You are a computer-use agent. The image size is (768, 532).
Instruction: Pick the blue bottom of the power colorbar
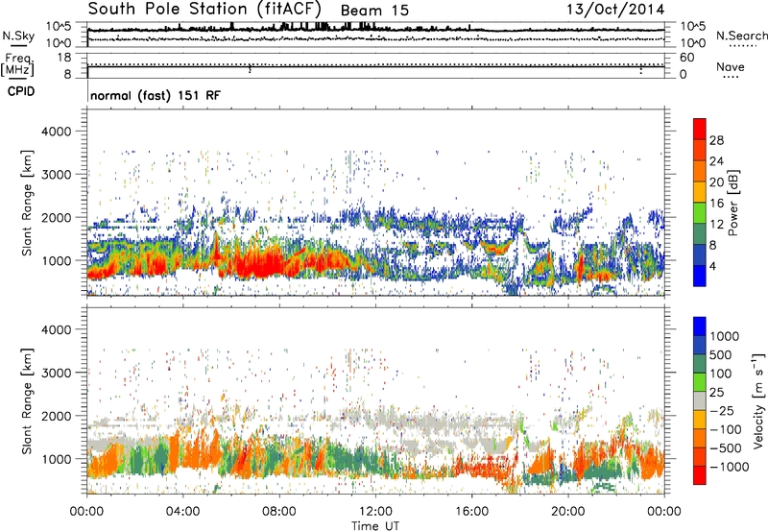(x=700, y=277)
